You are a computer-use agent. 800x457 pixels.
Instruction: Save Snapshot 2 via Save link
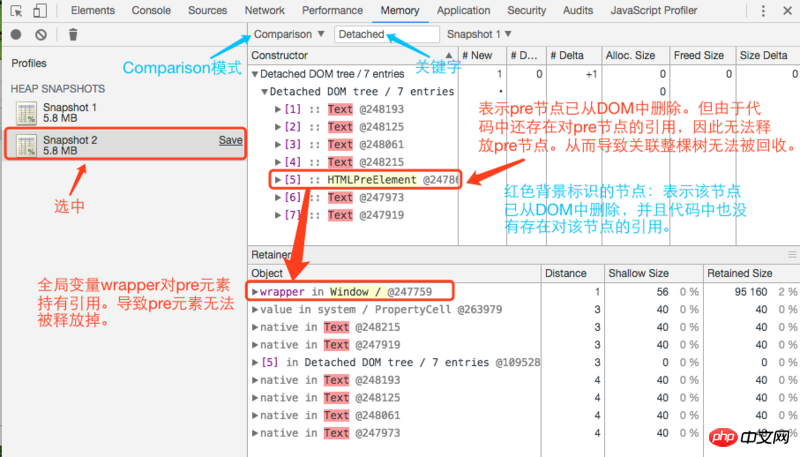tap(231, 140)
